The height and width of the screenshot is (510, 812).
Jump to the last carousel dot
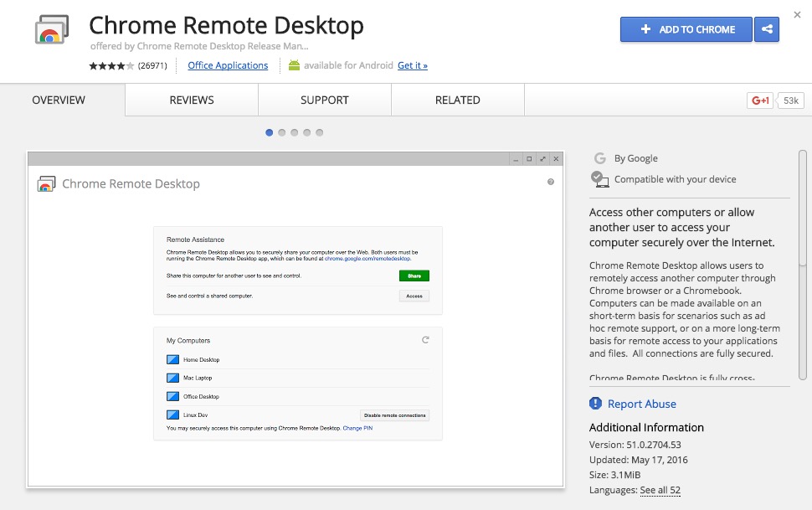tap(320, 132)
